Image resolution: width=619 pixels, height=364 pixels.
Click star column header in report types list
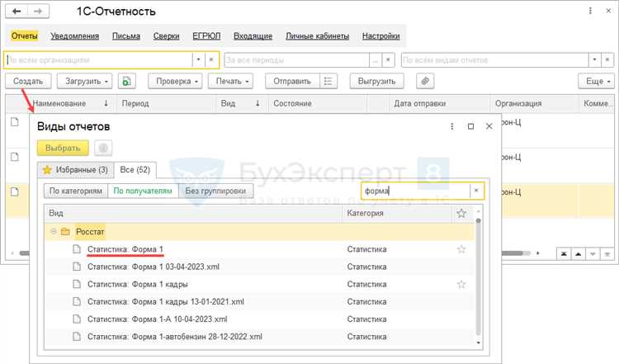coord(461,213)
